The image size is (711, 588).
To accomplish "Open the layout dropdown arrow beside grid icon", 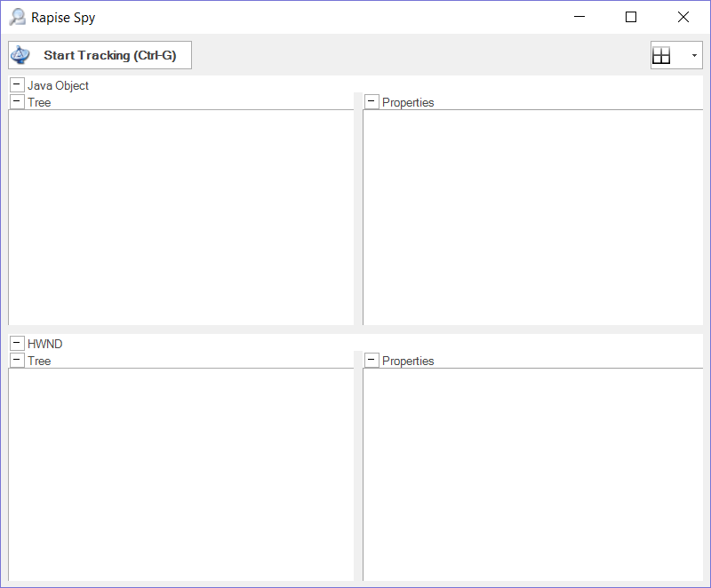I will pos(693,55).
